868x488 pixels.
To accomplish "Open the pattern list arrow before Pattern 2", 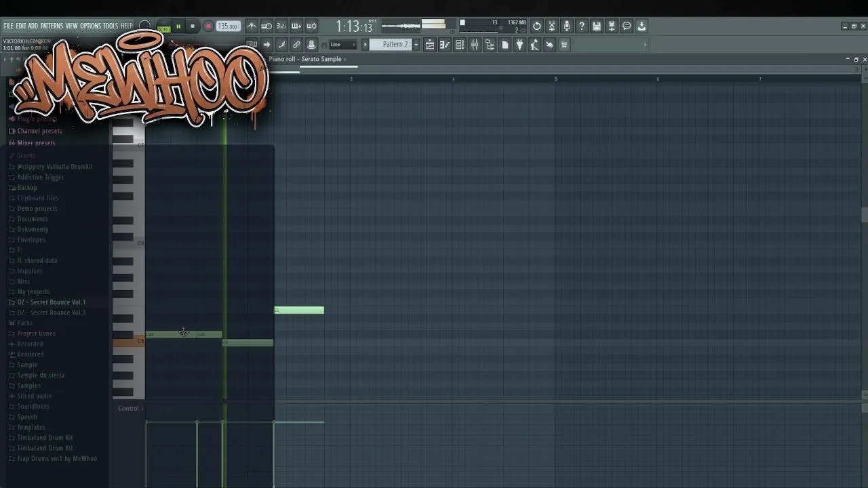I will pyautogui.click(x=365, y=45).
